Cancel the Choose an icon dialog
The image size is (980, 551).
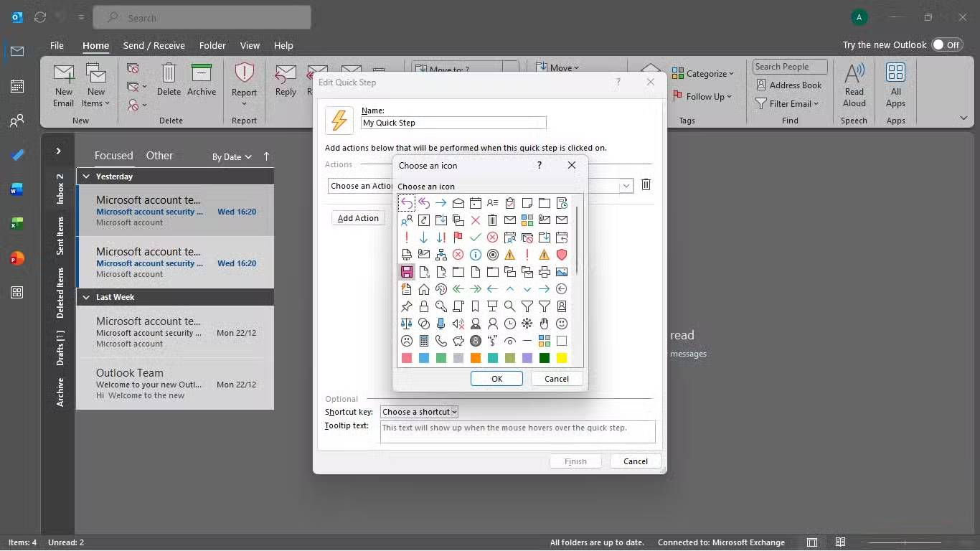pyautogui.click(x=556, y=379)
